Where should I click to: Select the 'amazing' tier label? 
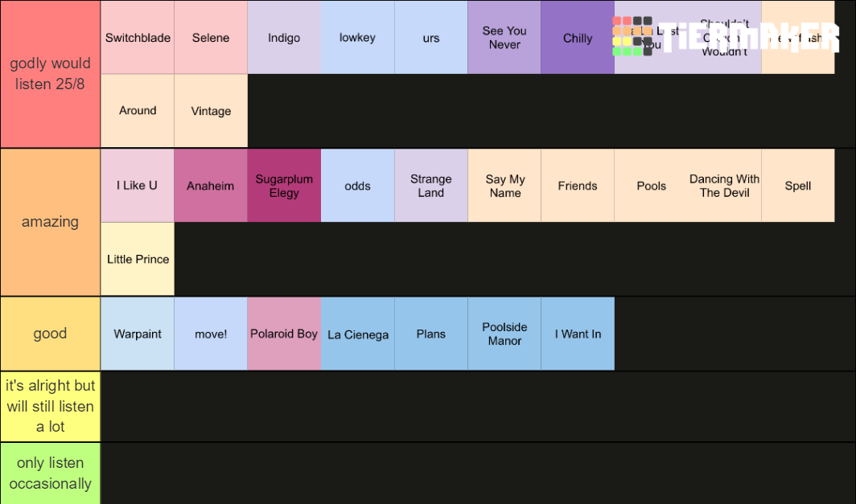point(50,222)
